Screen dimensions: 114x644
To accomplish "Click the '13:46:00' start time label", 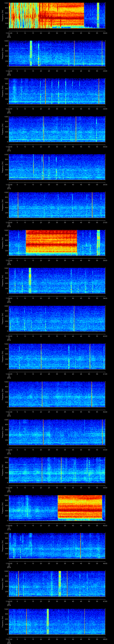I will pos(9,601).
